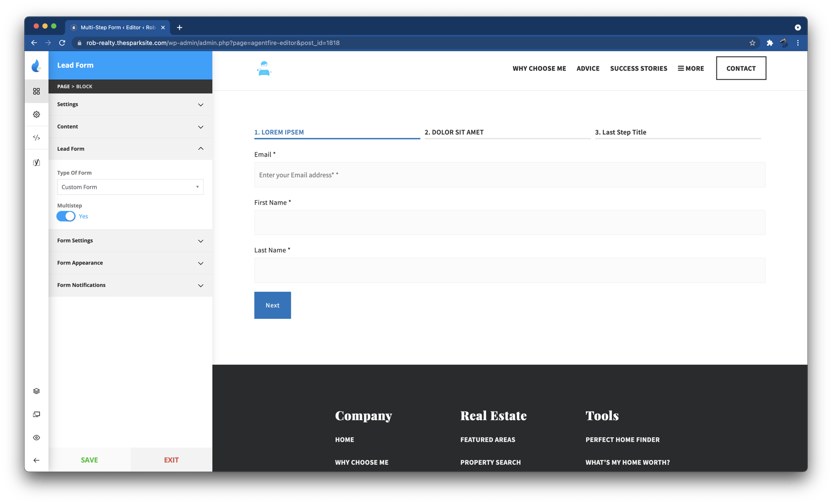Open the Custom Form type dropdown
Image resolution: width=832 pixels, height=504 pixels.
pyautogui.click(x=130, y=187)
